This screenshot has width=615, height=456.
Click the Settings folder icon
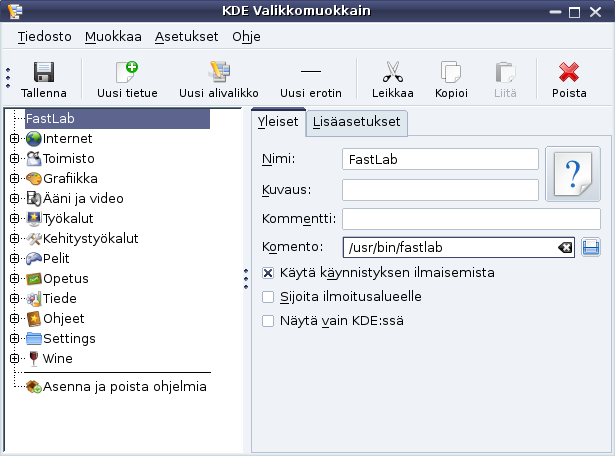click(34, 338)
